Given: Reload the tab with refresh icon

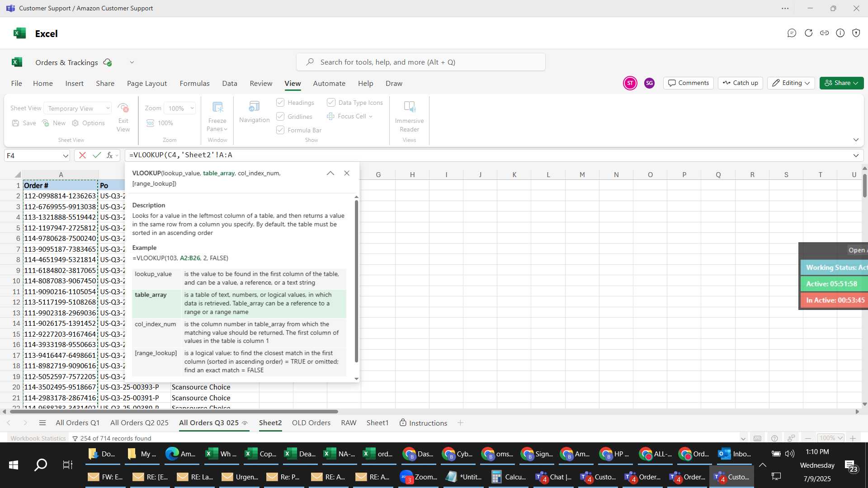Looking at the screenshot, I should coord(808,33).
